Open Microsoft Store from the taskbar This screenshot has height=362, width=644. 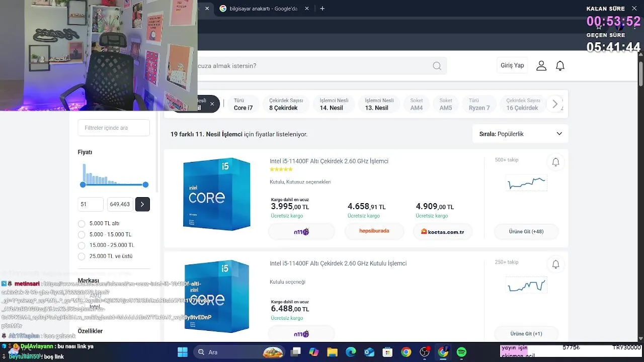coord(387,352)
